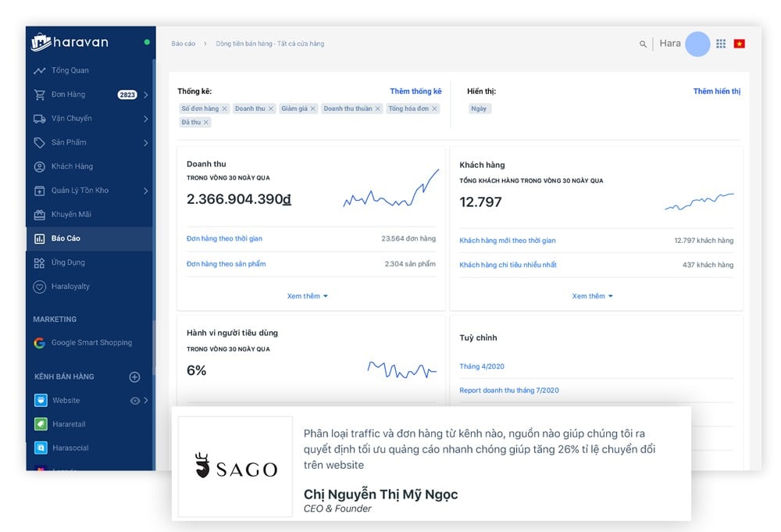The width and height of the screenshot is (781, 532).
Task: Click the Ngày display tag
Action: tap(480, 109)
